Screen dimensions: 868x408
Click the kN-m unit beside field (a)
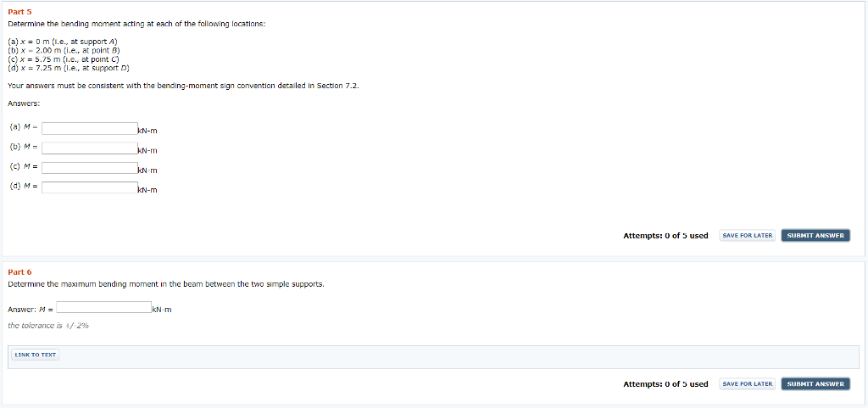[x=147, y=131]
